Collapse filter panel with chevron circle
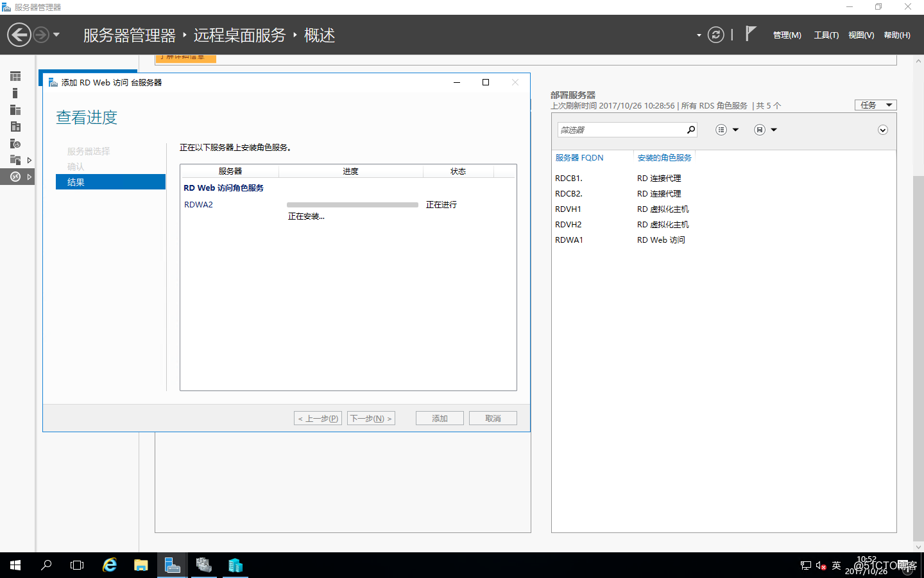 tap(883, 130)
